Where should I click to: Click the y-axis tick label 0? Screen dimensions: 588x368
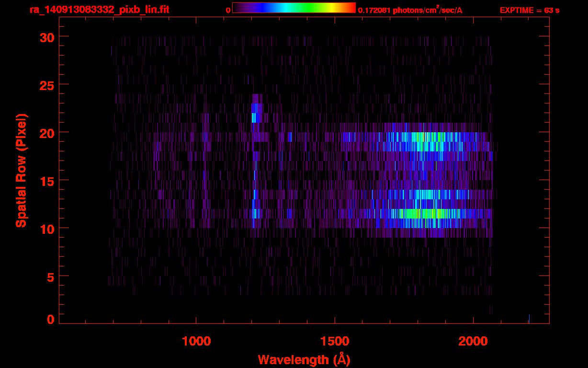tap(50, 320)
